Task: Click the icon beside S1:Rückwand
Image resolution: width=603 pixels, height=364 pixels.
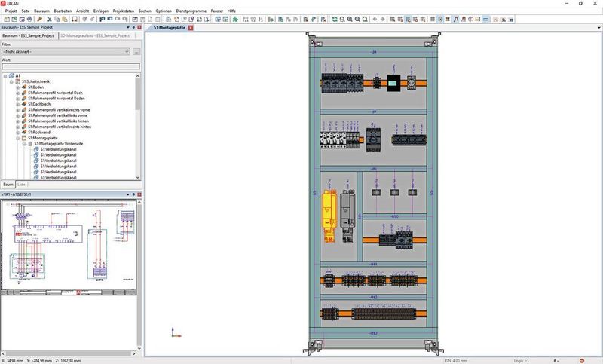Action: point(24,132)
